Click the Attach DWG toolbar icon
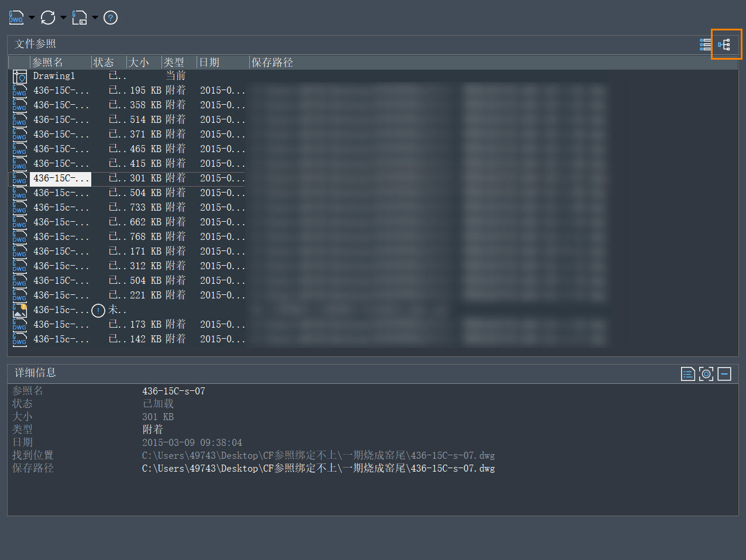 [x=16, y=18]
